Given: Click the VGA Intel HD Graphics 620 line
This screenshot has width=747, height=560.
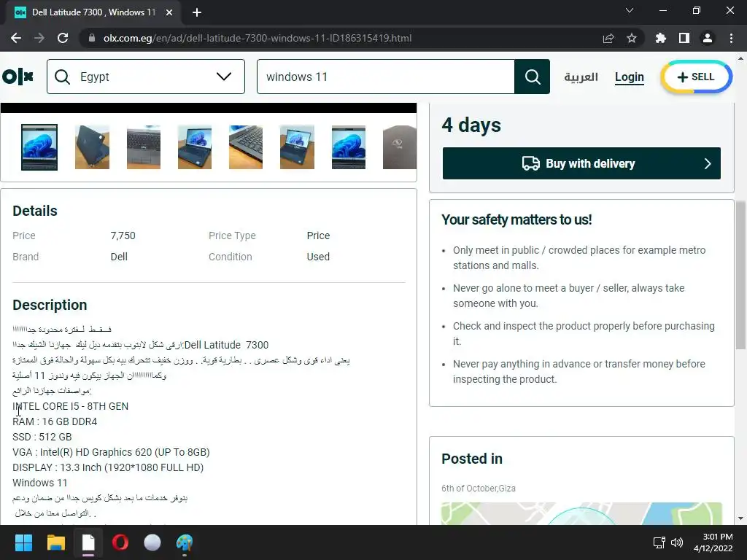Looking at the screenshot, I should point(111,452).
